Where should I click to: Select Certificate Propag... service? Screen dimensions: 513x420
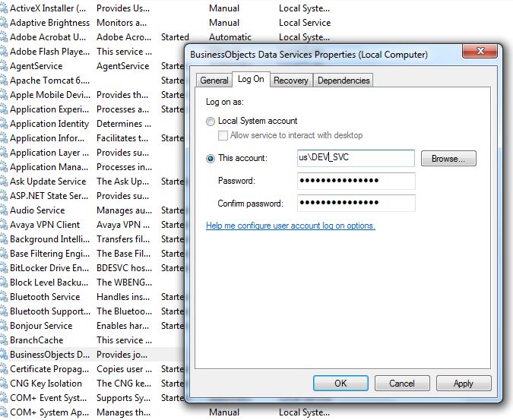(x=49, y=369)
